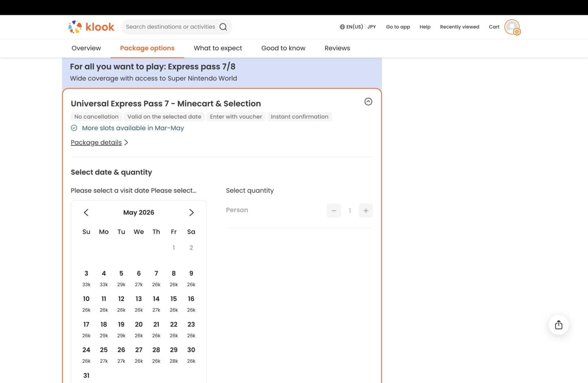This screenshot has height=383, width=588.
Task: Select May 14 priced 27k
Action: coord(156,304)
